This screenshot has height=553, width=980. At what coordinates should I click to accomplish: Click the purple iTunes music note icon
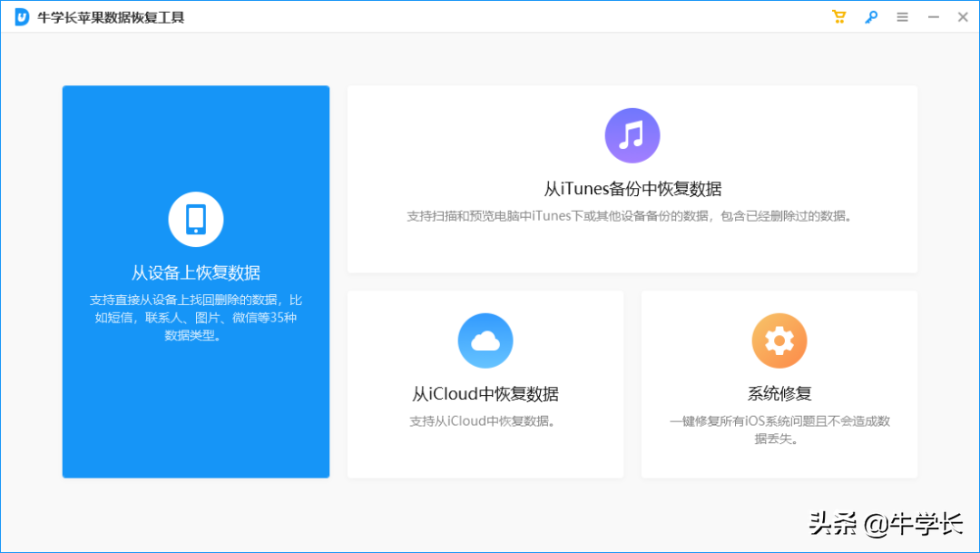(x=632, y=135)
